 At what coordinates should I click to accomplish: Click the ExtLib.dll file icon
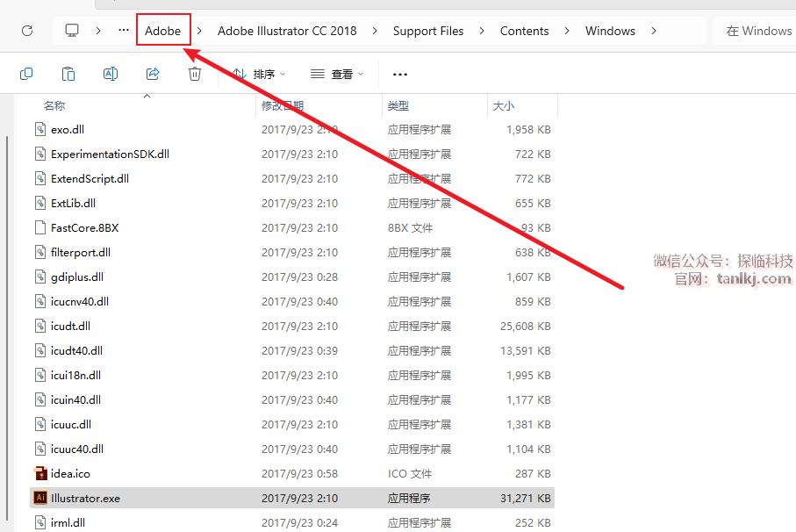coord(40,203)
